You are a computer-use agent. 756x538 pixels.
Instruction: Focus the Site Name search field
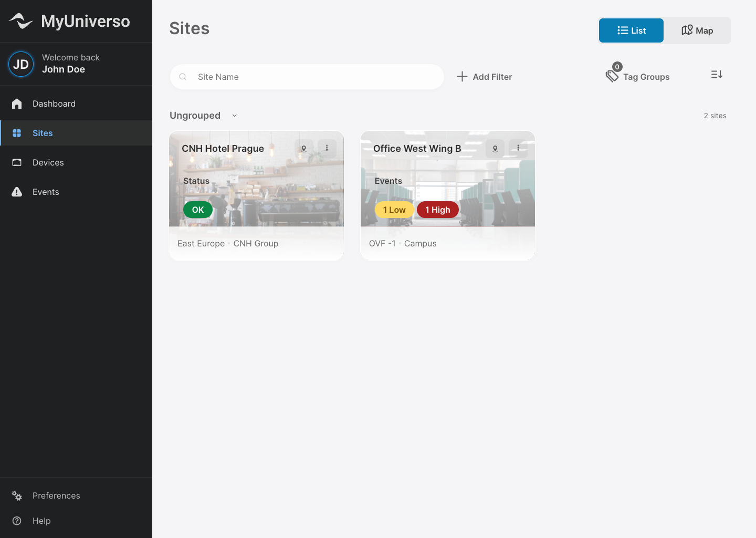[307, 77]
